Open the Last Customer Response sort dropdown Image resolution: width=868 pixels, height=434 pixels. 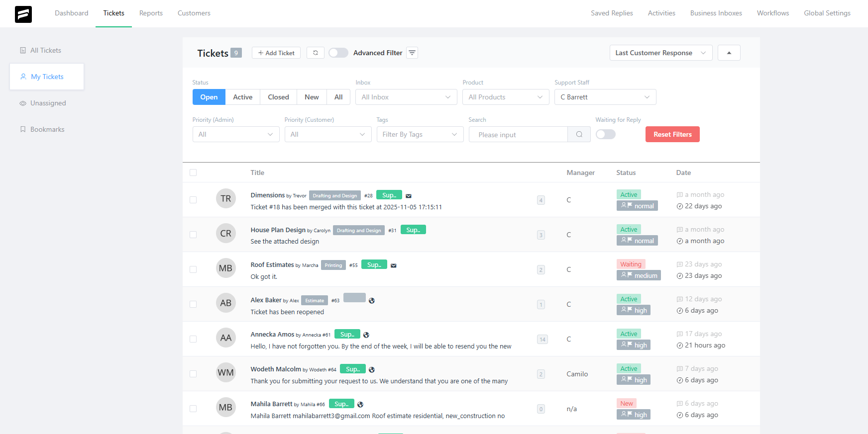click(x=660, y=53)
